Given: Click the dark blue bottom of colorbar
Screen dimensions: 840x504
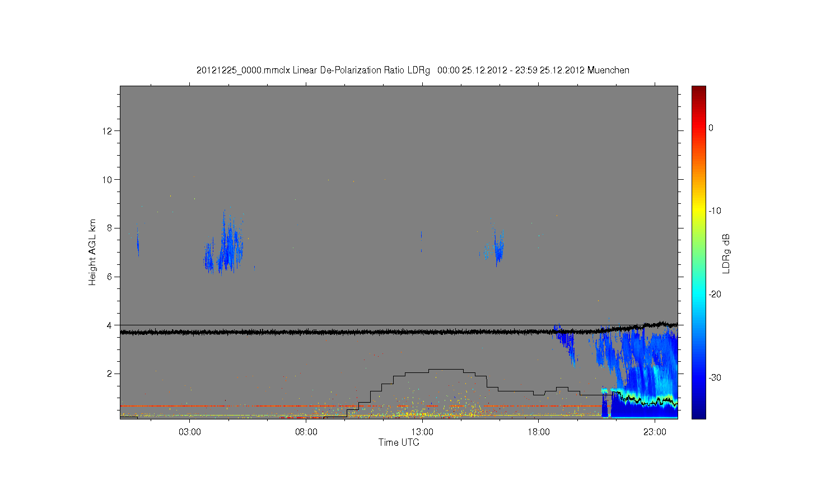Looking at the screenshot, I should [x=698, y=413].
